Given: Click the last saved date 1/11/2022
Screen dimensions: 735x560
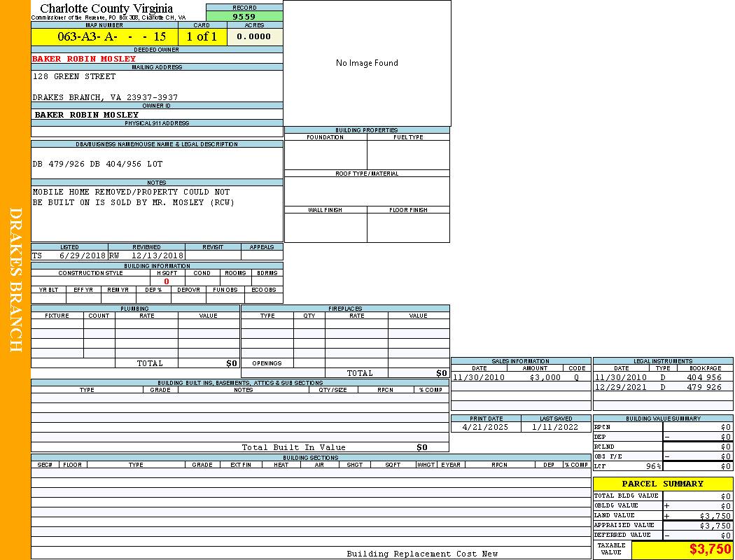Looking at the screenshot, I should point(555,427).
